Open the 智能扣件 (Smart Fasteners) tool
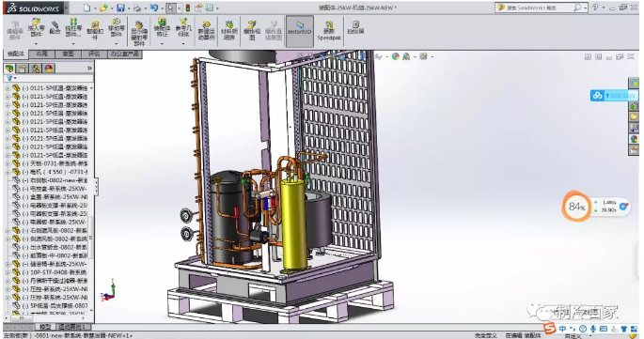 (95, 30)
